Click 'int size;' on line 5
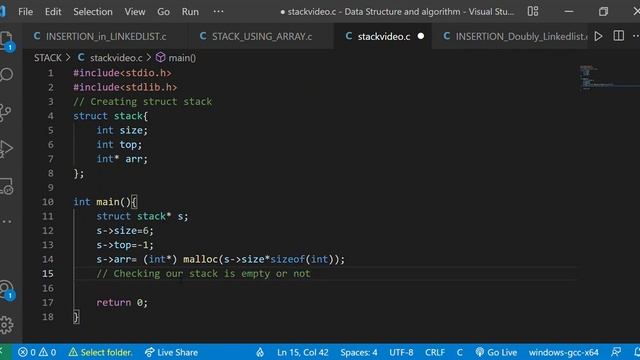The image size is (640, 360). [x=122, y=130]
